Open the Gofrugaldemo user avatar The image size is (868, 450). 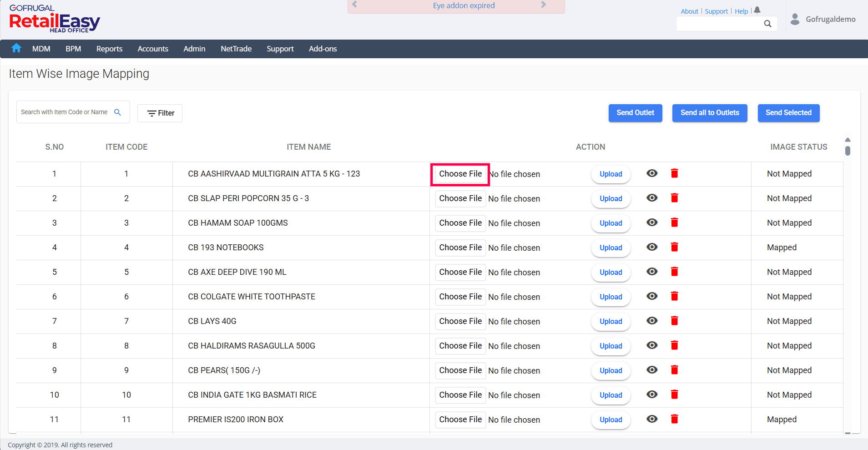coord(795,19)
